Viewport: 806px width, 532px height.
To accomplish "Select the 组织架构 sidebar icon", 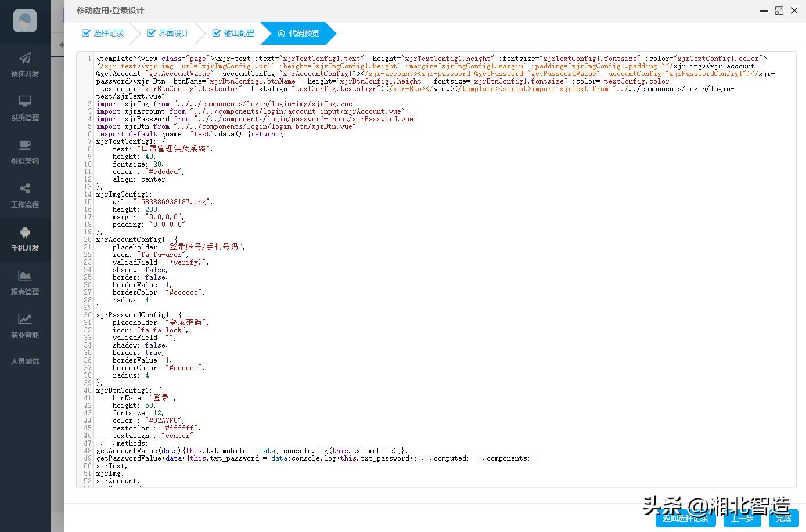I will pos(24,151).
